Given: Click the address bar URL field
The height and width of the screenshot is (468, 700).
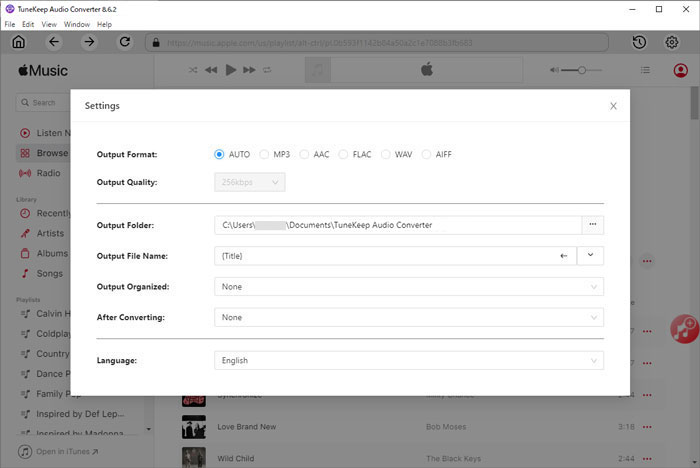Looking at the screenshot, I should [377, 43].
